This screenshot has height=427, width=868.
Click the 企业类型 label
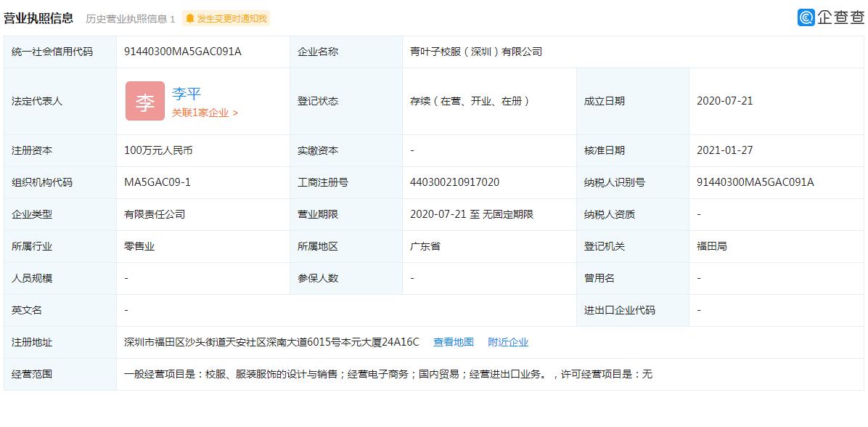(x=31, y=214)
